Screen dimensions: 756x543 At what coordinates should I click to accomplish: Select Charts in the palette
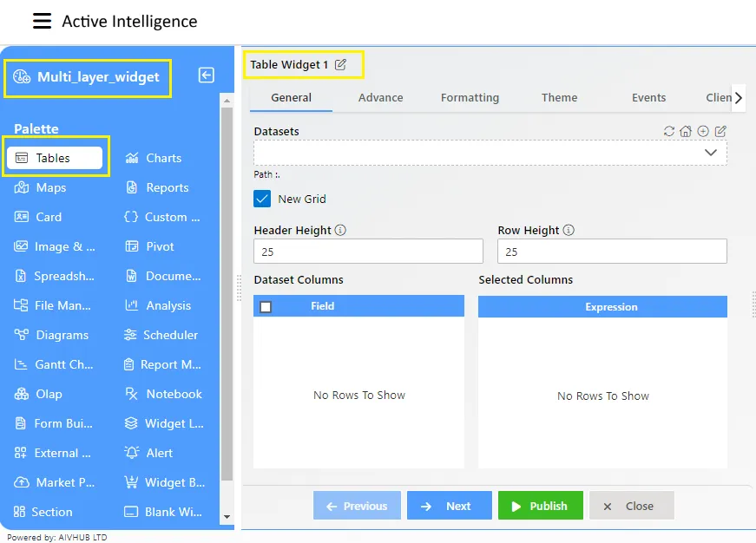154,158
